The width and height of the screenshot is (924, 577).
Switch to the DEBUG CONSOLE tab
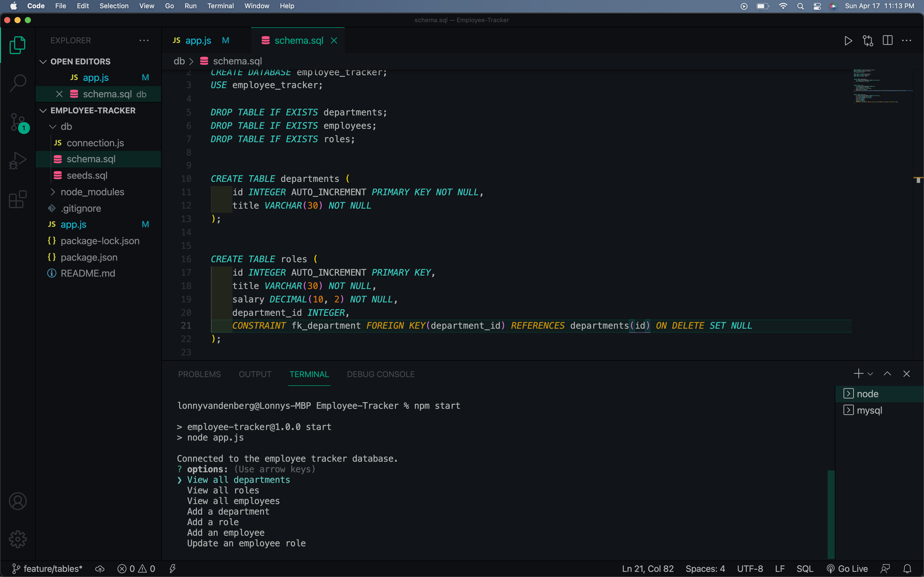(381, 374)
